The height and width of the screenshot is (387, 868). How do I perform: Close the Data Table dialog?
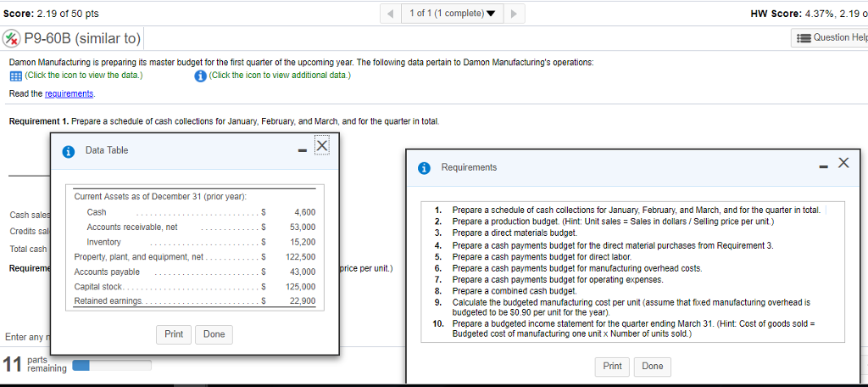pos(320,145)
